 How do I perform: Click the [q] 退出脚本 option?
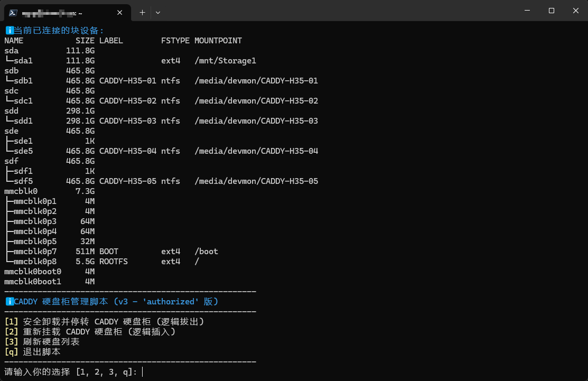(32, 352)
